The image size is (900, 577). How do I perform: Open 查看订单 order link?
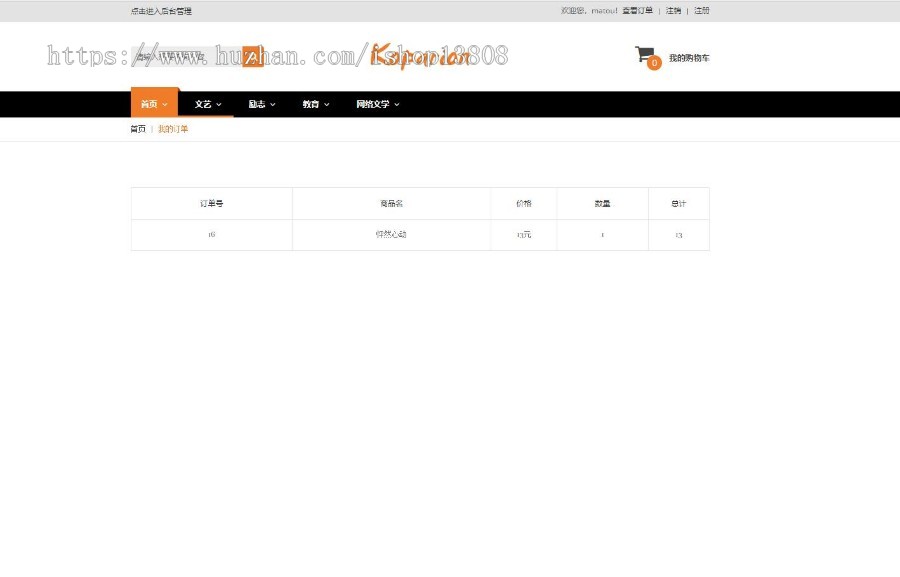tap(637, 11)
